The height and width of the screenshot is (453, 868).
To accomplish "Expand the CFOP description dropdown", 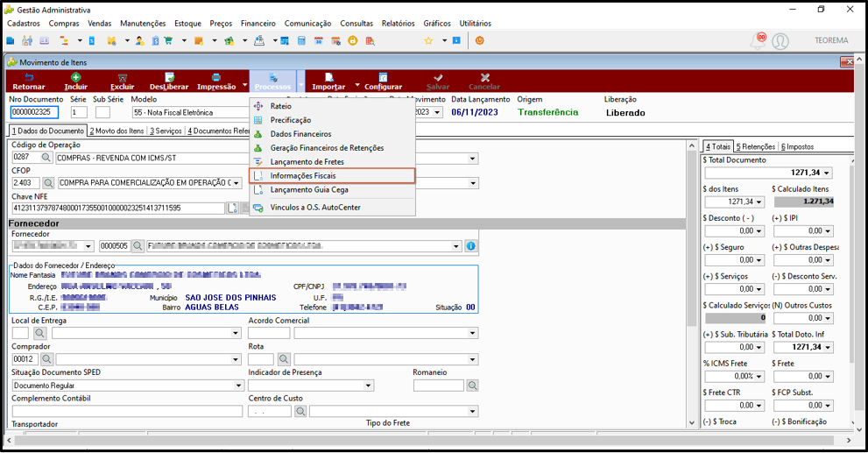I will click(x=236, y=183).
